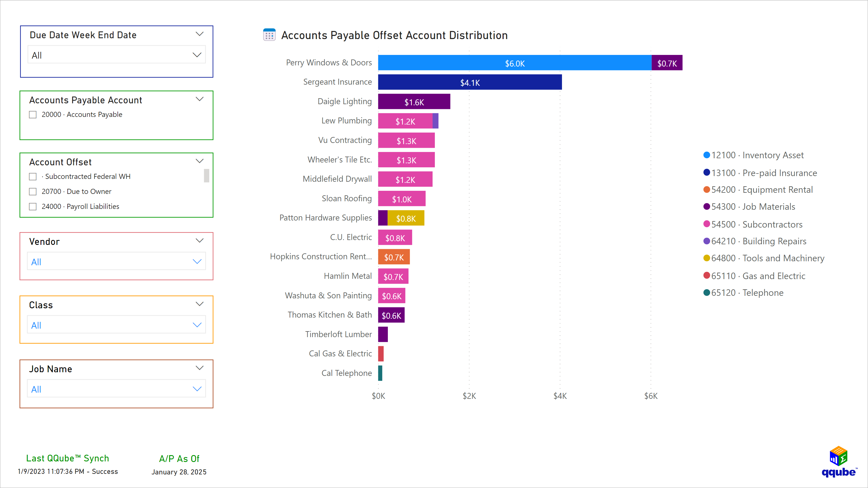Select the 12100 Inventory Asset legend marker
This screenshot has height=488, width=868.
(706, 155)
